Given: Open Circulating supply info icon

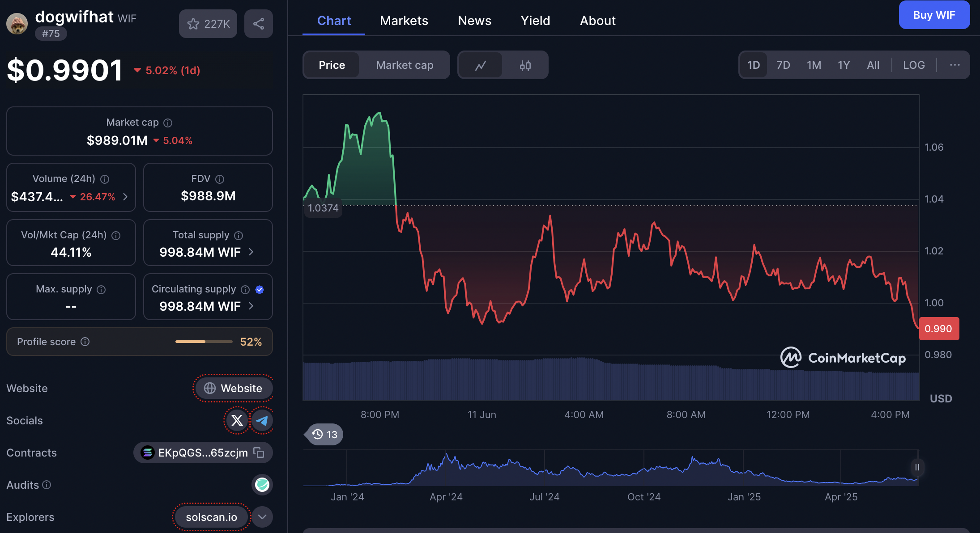Looking at the screenshot, I should pyautogui.click(x=245, y=289).
